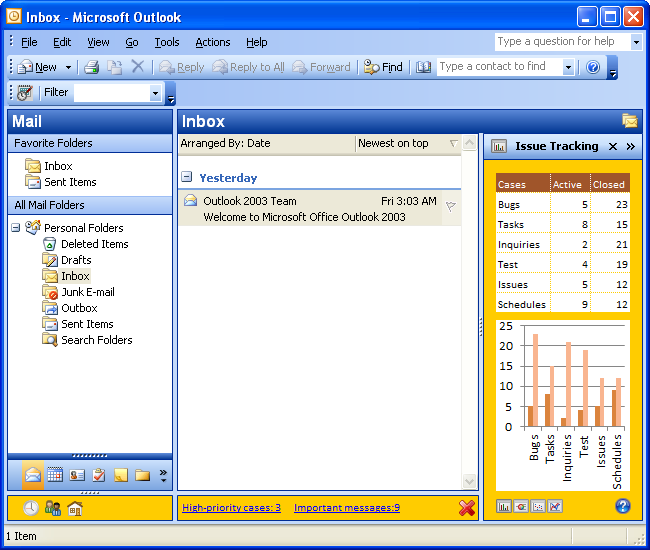Viewport: 650px width, 550px height.
Task: Click the Print toolbar icon
Action: coord(91,67)
